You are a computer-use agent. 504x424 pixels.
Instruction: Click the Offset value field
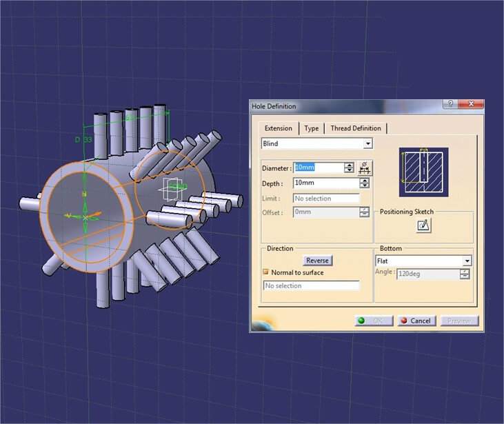pos(326,212)
